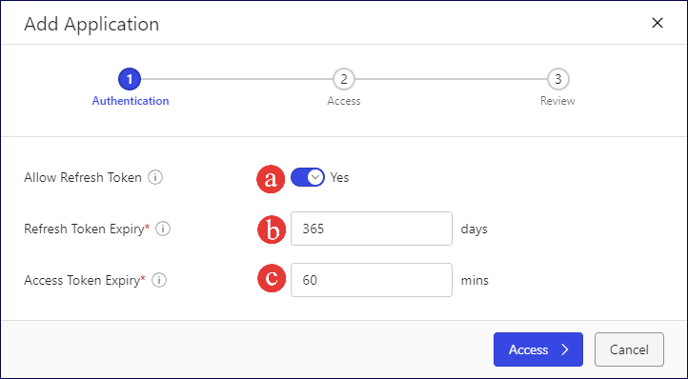Click info icon beside Allow Refresh Token
Screen dimensions: 688x379
click(x=155, y=178)
